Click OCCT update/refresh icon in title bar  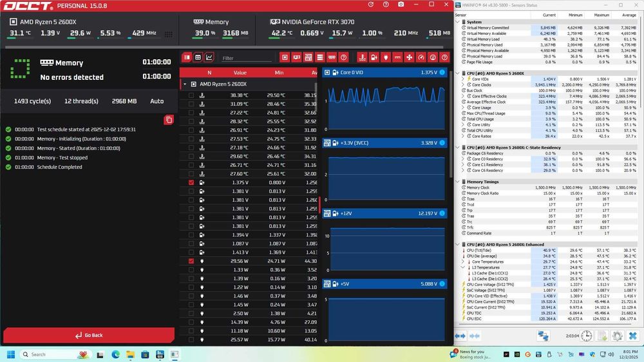(371, 5)
